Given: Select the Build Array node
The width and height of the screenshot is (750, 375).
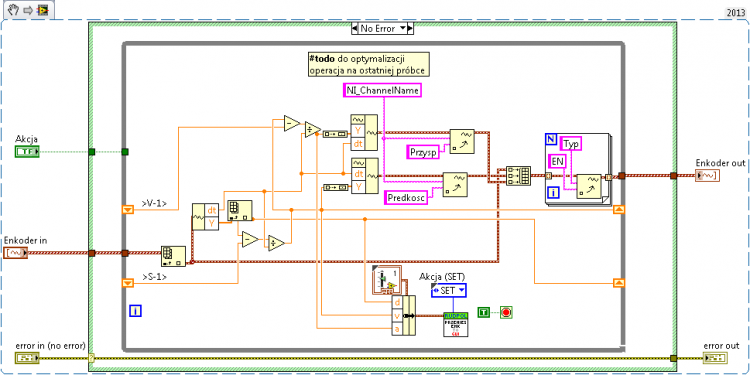Looking at the screenshot, I should 518,176.
